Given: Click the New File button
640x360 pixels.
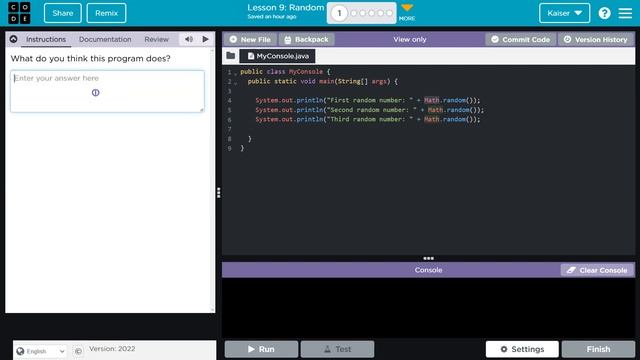Looking at the screenshot, I should [x=250, y=40].
